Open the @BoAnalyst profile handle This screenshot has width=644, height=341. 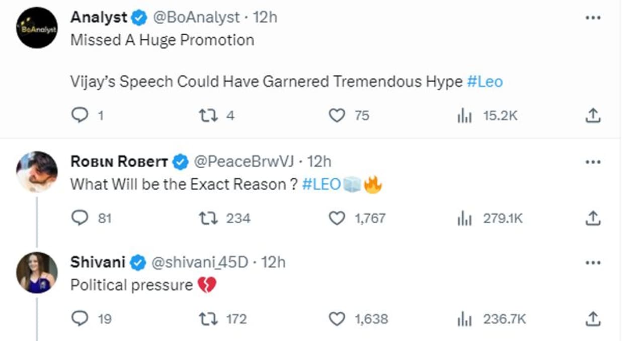click(x=196, y=17)
